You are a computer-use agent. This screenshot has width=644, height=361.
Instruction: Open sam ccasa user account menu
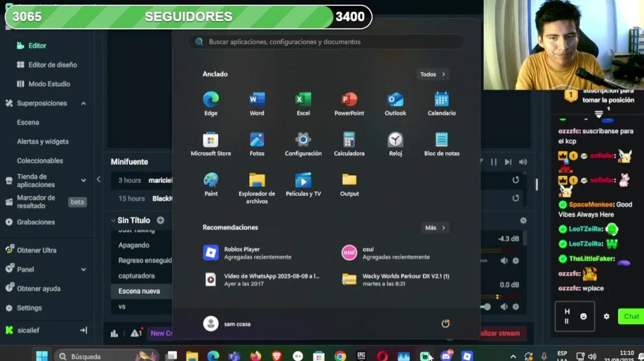point(227,324)
